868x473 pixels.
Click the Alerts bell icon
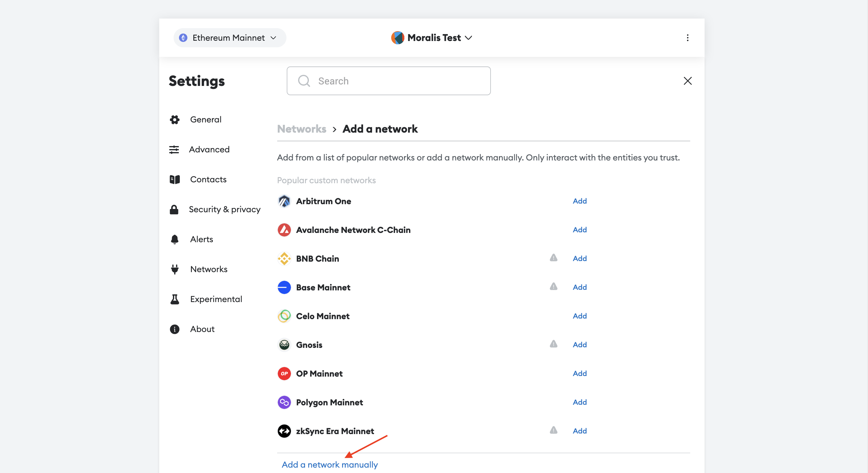pyautogui.click(x=174, y=239)
